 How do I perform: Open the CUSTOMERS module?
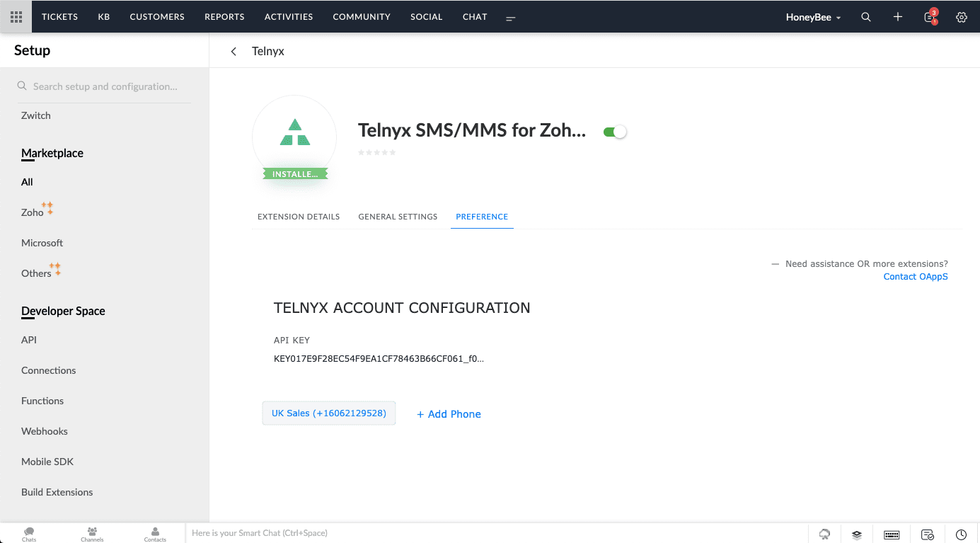coord(157,17)
